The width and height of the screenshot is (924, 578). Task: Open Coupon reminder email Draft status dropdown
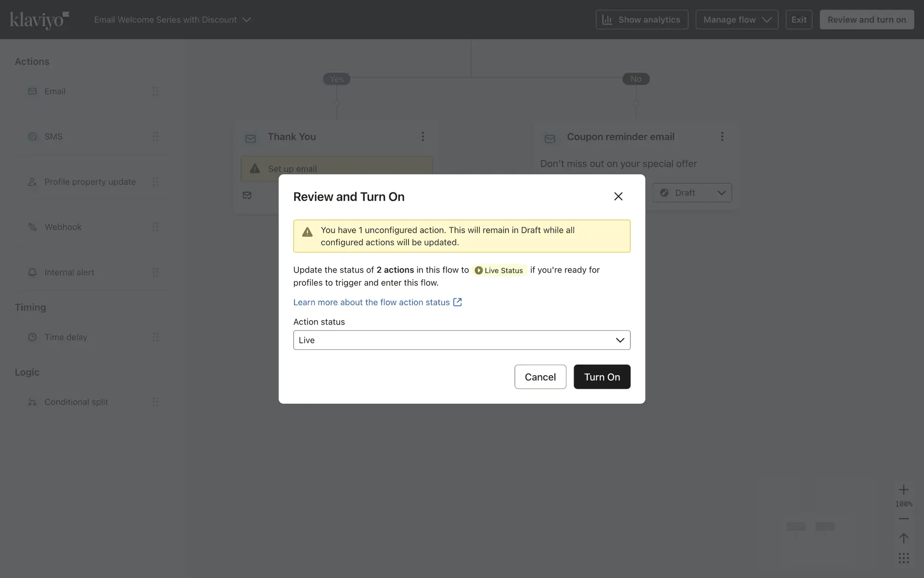[692, 193]
